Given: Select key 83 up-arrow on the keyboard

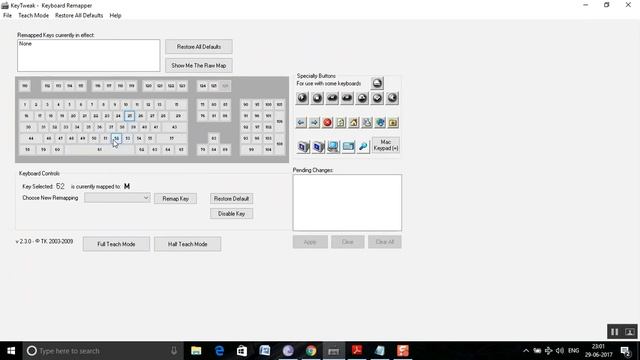Looking at the screenshot, I should 213,138.
